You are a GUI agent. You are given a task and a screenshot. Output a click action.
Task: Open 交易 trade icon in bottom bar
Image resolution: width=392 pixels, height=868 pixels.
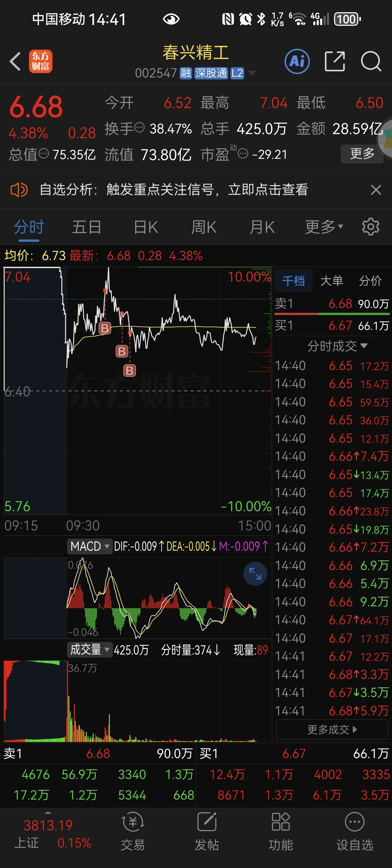tap(133, 831)
